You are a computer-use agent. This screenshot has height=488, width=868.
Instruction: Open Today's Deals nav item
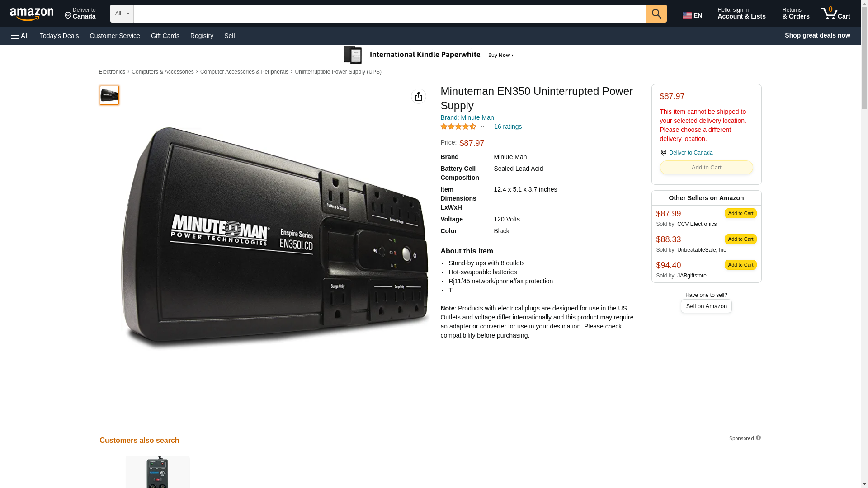tap(59, 36)
